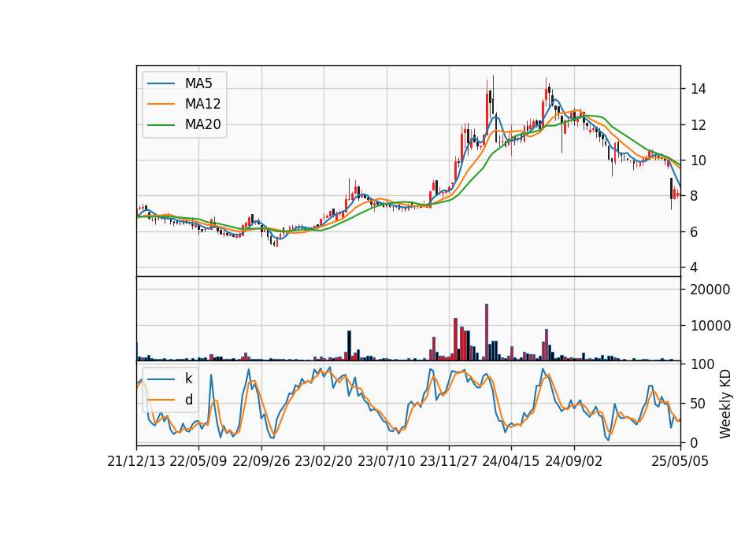The width and height of the screenshot is (756, 543).
Task: Click the k legend label
Action: tap(188, 379)
